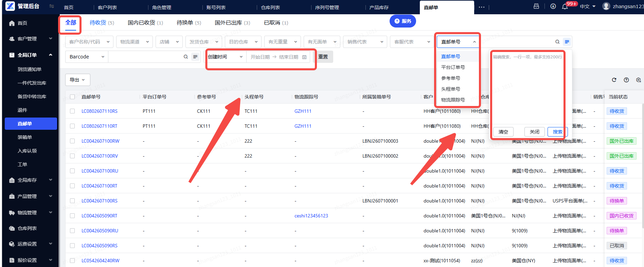
Task: Open the more tabs ellipsis icon
Action: click(482, 7)
